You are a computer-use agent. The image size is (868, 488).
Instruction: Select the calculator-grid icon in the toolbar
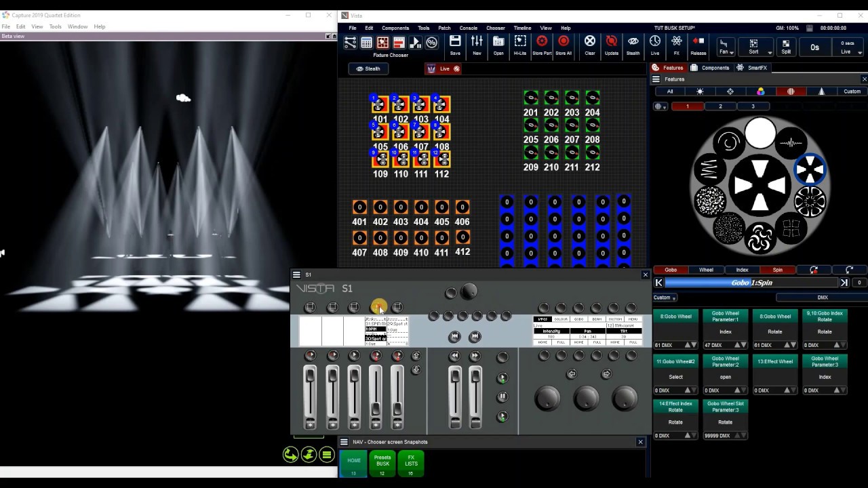[x=366, y=43]
